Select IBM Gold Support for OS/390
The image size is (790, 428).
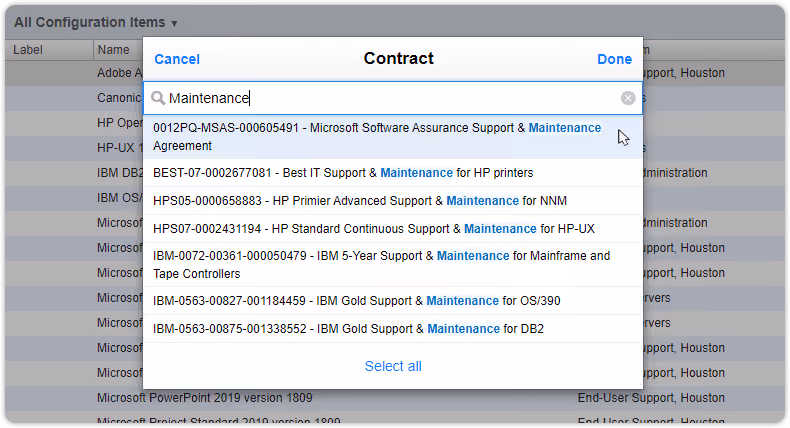pos(393,301)
